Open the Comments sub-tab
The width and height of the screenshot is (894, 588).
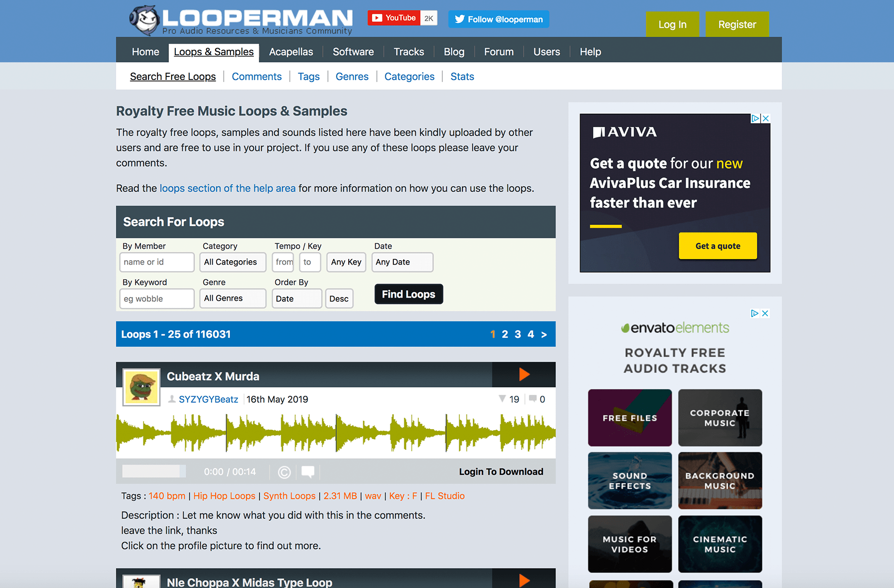tap(257, 76)
